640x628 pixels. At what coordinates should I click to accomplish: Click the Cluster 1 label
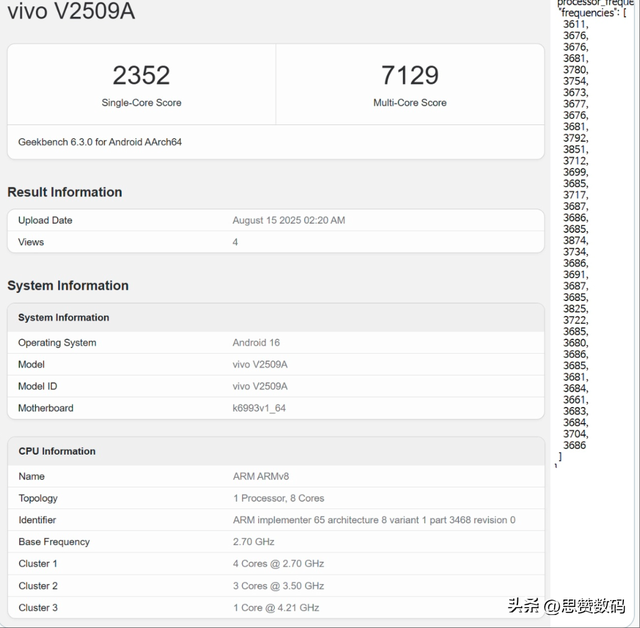(x=38, y=564)
